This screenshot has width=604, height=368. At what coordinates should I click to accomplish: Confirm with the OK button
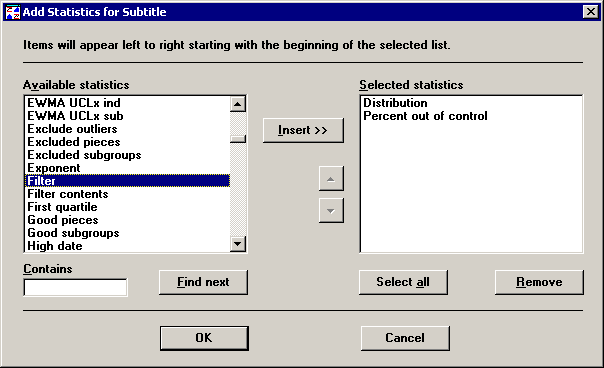point(204,338)
